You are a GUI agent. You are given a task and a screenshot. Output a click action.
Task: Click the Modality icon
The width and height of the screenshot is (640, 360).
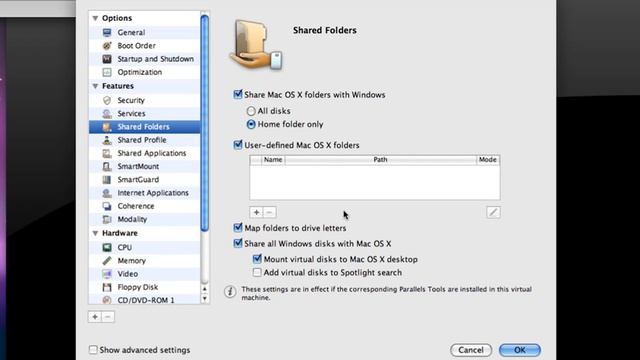tap(107, 219)
